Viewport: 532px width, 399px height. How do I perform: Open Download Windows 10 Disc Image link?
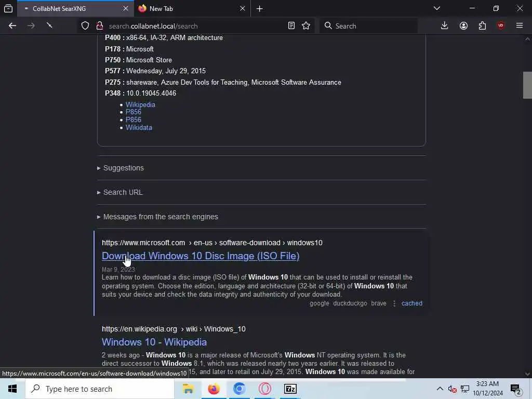(201, 256)
